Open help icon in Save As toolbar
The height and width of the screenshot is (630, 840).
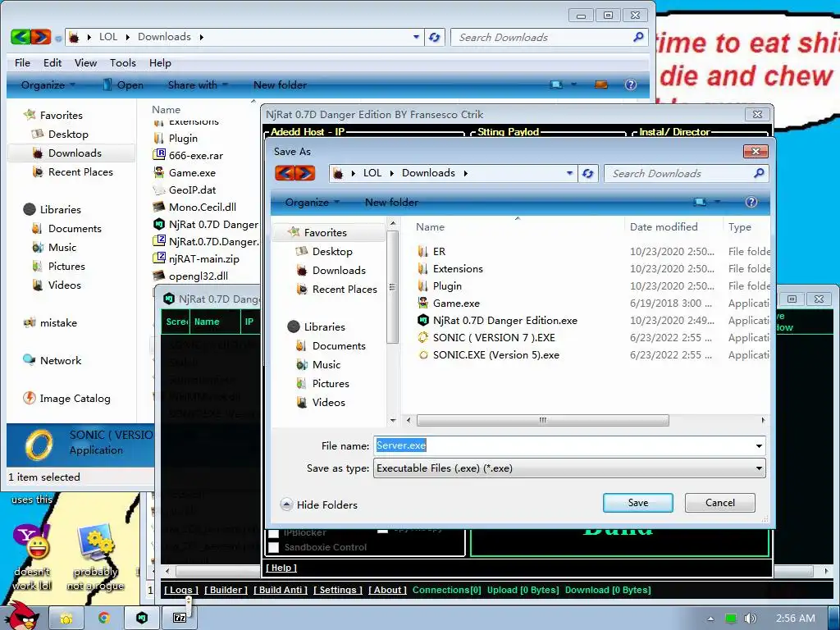[751, 202]
